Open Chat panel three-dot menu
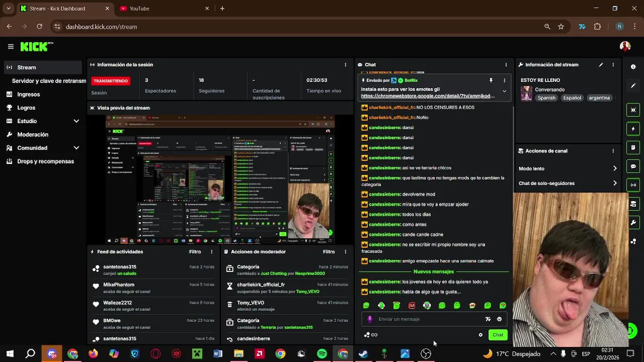The width and height of the screenshot is (644, 362). tap(506, 65)
